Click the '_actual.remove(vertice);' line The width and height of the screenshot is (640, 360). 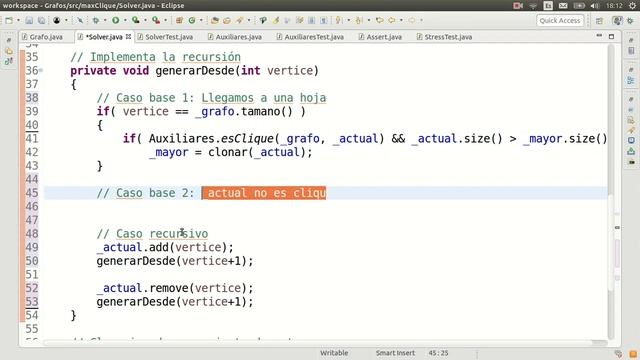[175, 288]
